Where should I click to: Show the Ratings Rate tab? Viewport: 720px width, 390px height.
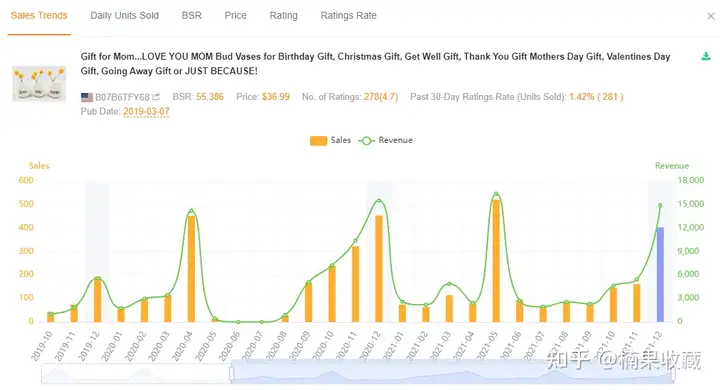pyautogui.click(x=349, y=16)
